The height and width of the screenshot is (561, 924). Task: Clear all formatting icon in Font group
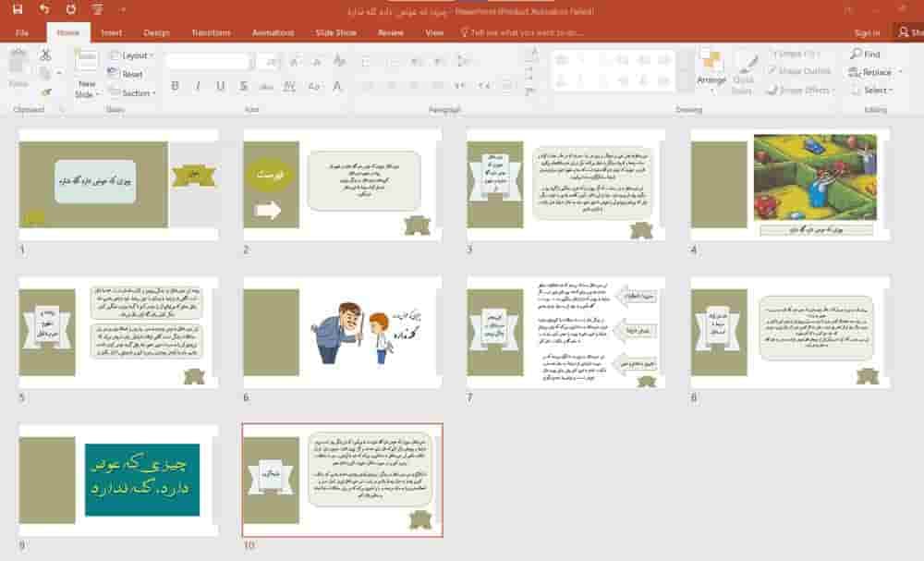click(339, 61)
